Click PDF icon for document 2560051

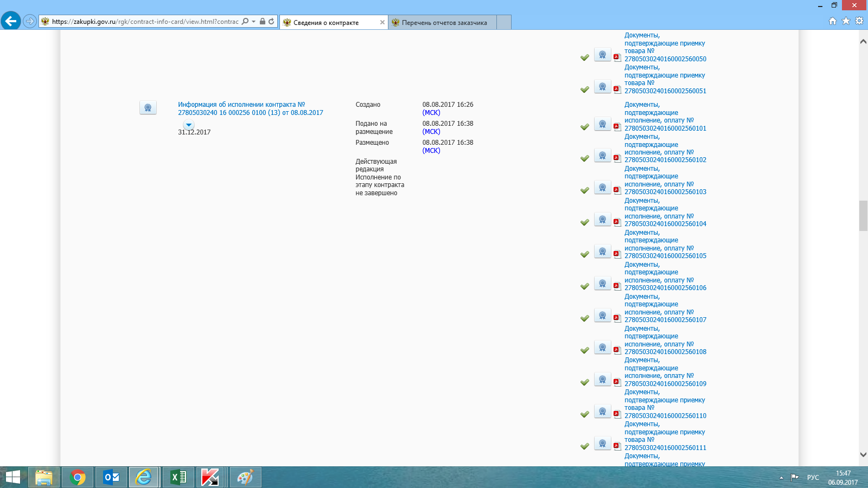tap(617, 89)
